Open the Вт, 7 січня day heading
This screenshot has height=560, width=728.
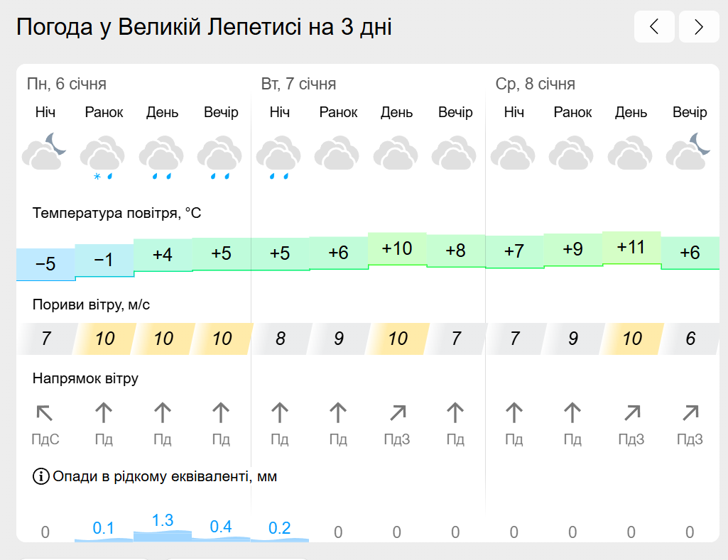298,84
